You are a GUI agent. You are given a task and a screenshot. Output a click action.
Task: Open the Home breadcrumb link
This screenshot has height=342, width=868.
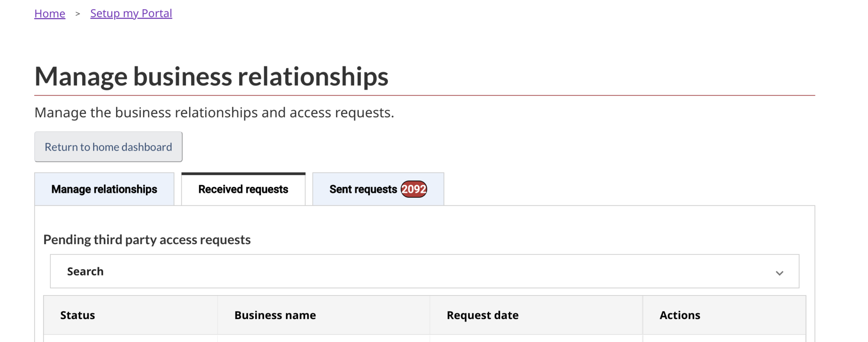point(50,14)
